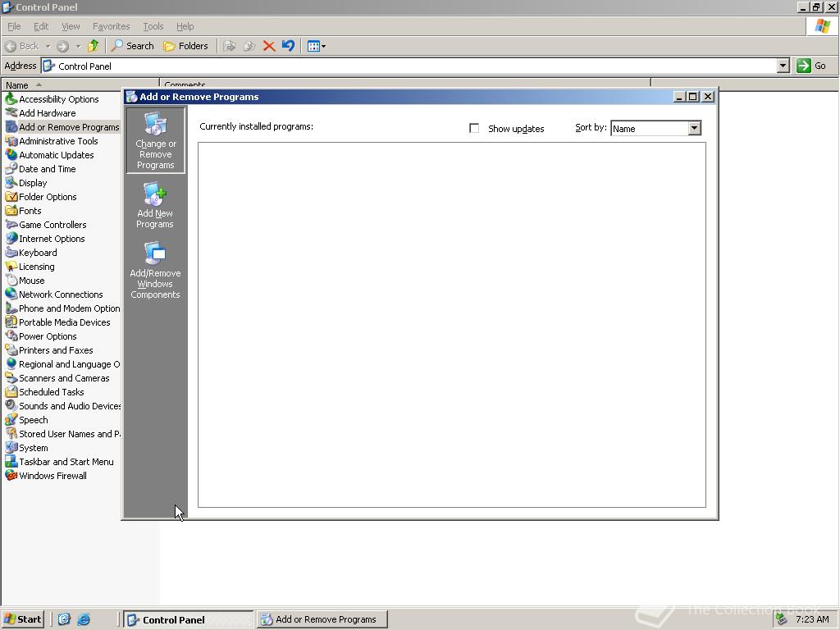
Task: Open the Edit menu
Action: [41, 26]
